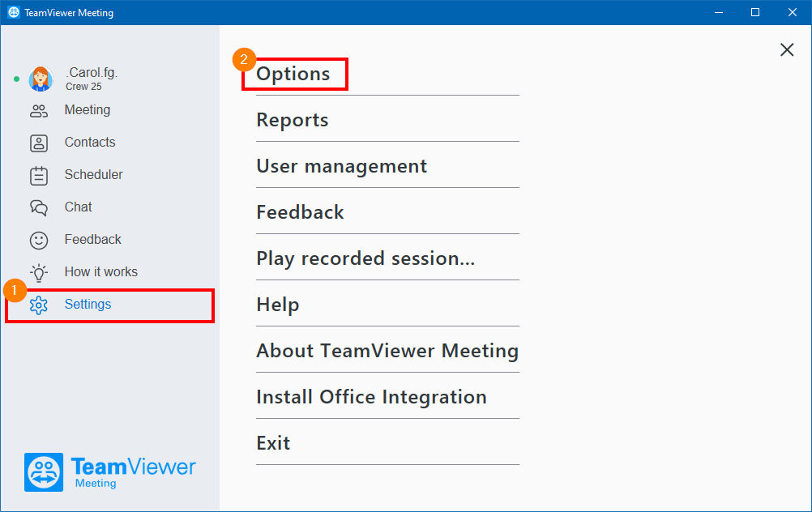The height and width of the screenshot is (512, 812).
Task: Click the Feedback smiley icon
Action: 39,241
